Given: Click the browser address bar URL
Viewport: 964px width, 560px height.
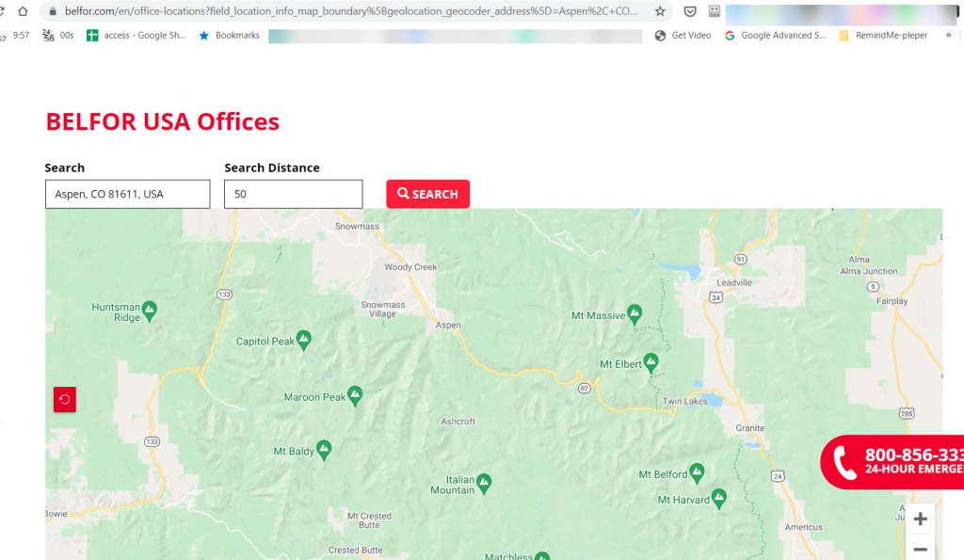Looking at the screenshot, I should (x=348, y=11).
